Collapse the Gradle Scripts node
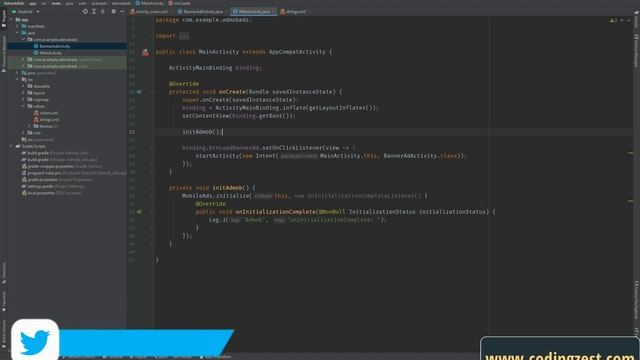The width and height of the screenshot is (640, 360). pos(11,146)
